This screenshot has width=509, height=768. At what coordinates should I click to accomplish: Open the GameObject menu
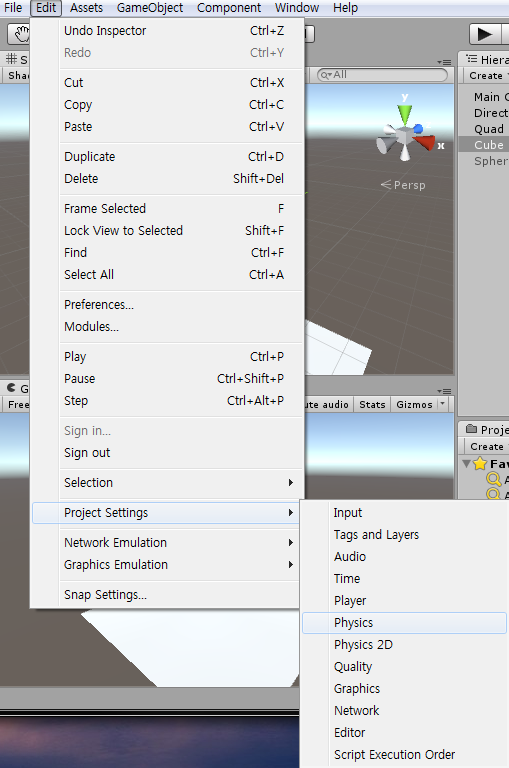coord(150,8)
